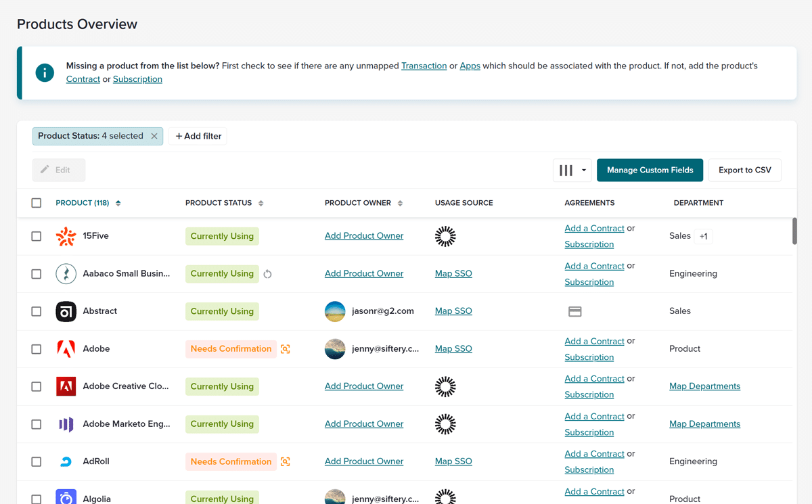The image size is (812, 504).
Task: Click the scan icon beside AdRoll status
Action: click(x=286, y=461)
